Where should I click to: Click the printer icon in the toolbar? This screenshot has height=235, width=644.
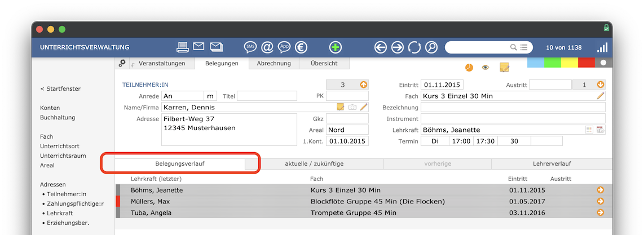(182, 47)
